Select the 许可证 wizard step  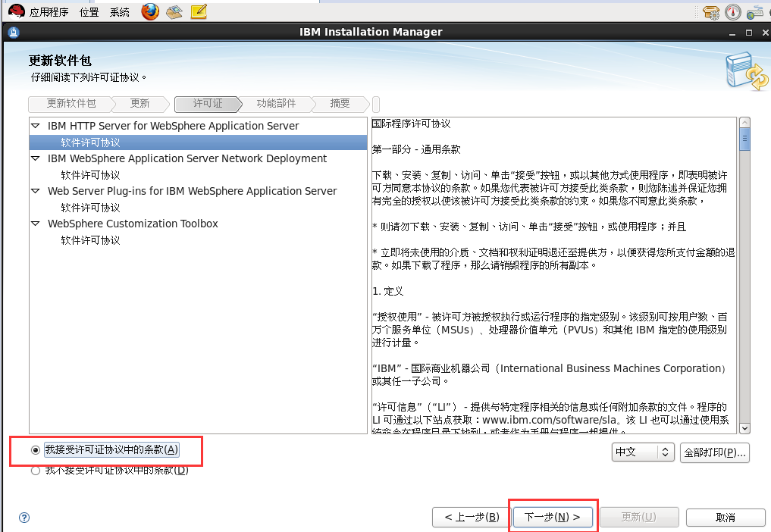208,104
